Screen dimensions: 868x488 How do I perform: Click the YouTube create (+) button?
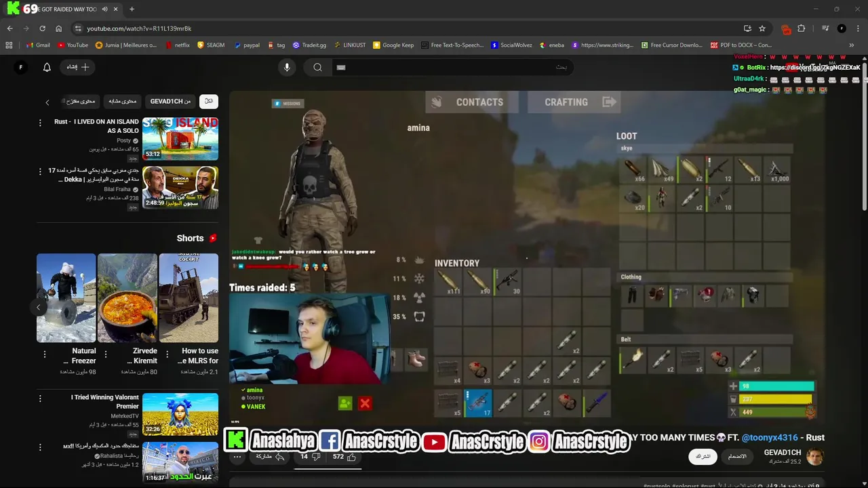pos(77,67)
